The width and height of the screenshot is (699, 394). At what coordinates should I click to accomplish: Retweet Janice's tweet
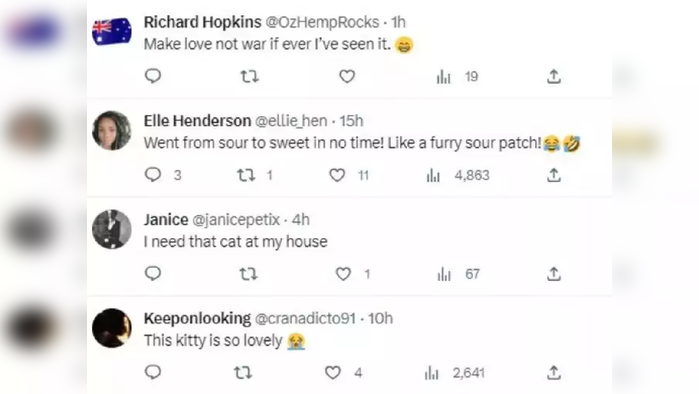coord(248,274)
